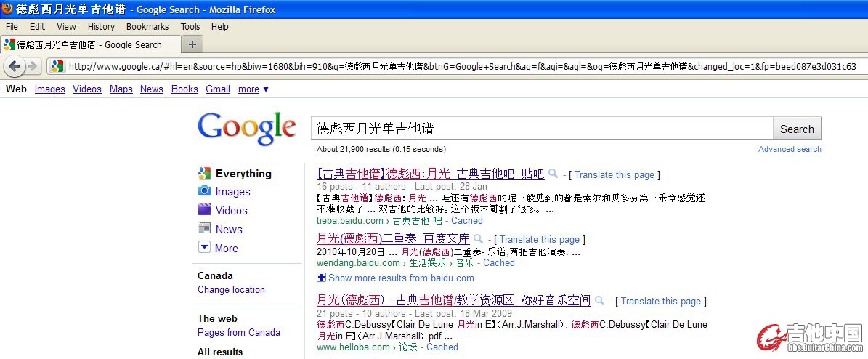Select the Google Search browser tab
The width and height of the screenshot is (868, 359).
click(x=91, y=45)
